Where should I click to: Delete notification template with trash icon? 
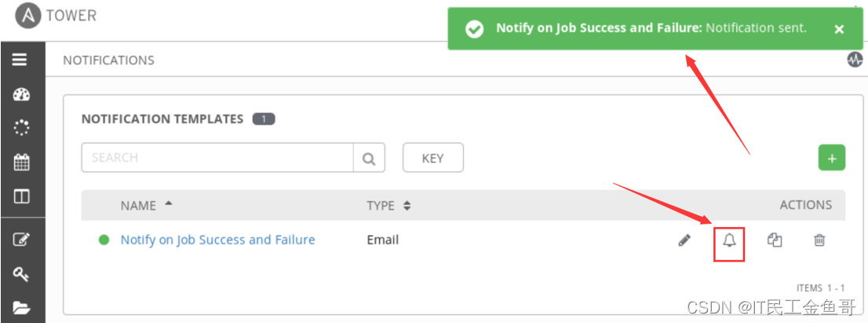(x=819, y=240)
